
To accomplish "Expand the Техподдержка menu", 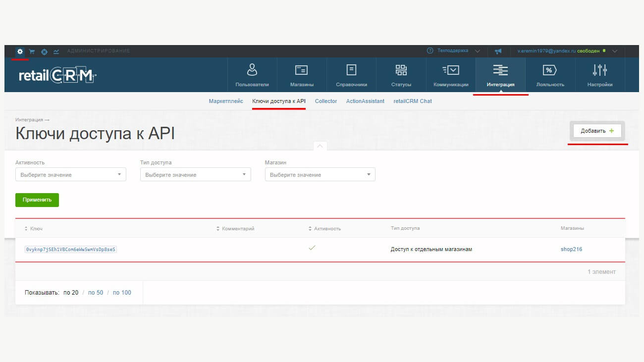I will (453, 51).
